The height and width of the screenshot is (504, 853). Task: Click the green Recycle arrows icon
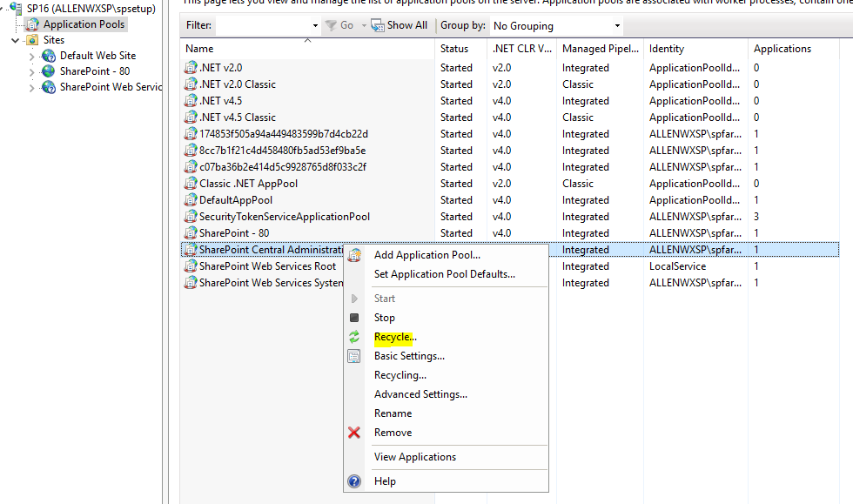354,337
